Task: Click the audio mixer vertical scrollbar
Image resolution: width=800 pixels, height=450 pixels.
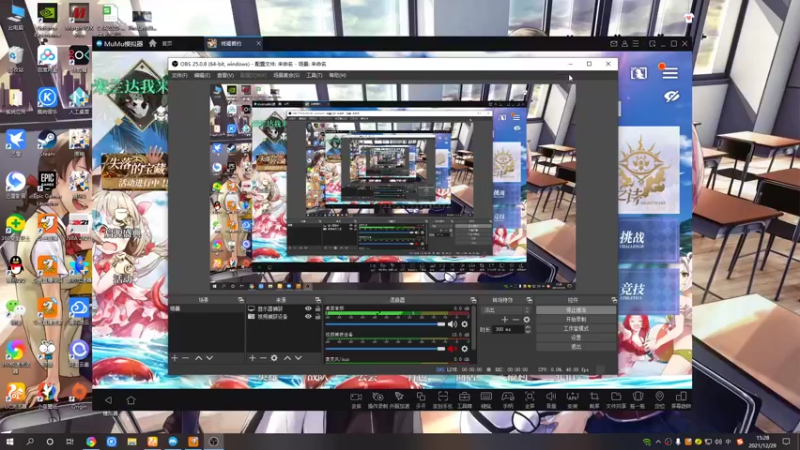Action: click(x=474, y=329)
